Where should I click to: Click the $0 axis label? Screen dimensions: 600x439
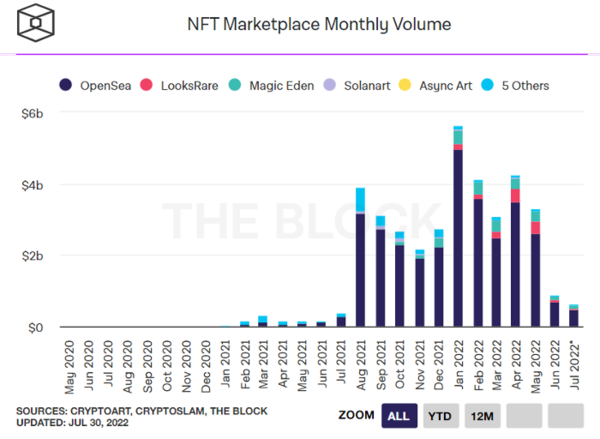tap(35, 328)
